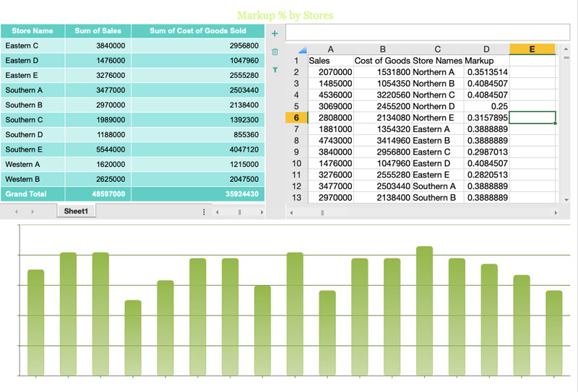Click the plus add icon beside the spreadsheet

click(x=275, y=33)
